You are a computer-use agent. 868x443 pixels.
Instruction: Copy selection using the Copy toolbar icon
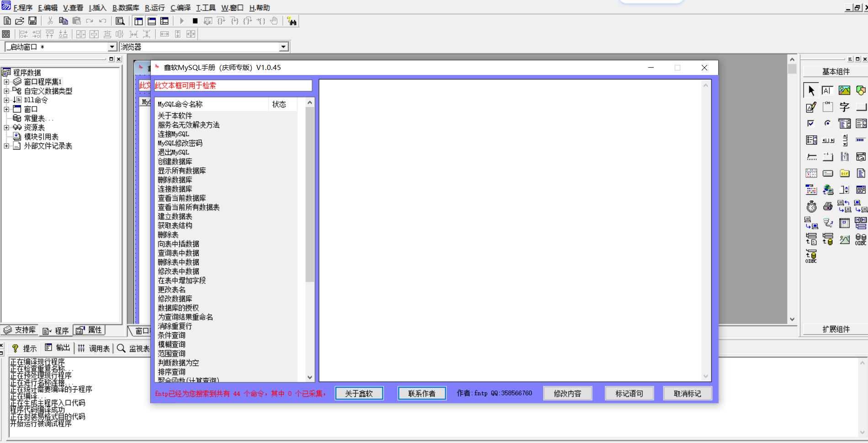click(x=64, y=21)
